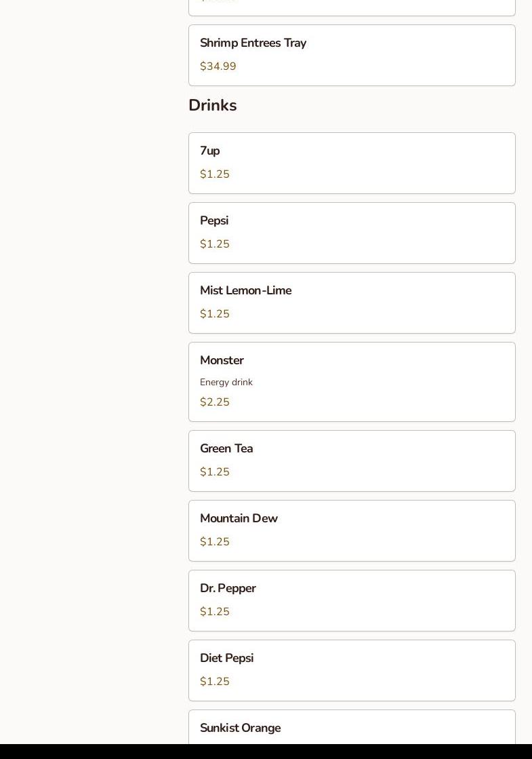This screenshot has width=532, height=759.
Task: Choose the Mist Lemon-Lime drink
Action: click(351, 303)
